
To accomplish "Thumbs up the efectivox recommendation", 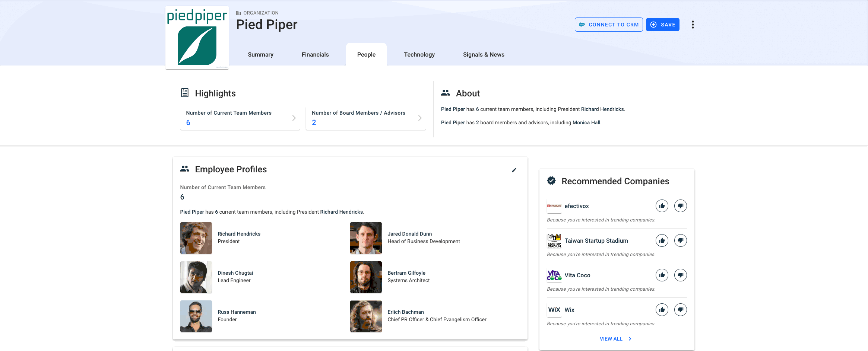I will pyautogui.click(x=662, y=206).
